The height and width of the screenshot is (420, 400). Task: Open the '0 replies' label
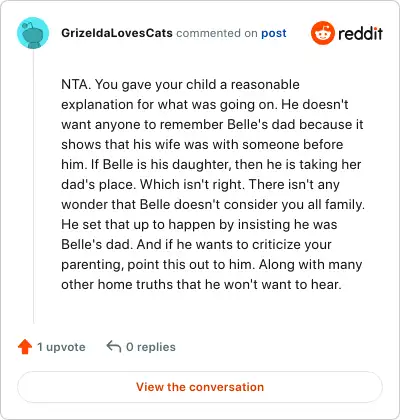[x=151, y=347]
